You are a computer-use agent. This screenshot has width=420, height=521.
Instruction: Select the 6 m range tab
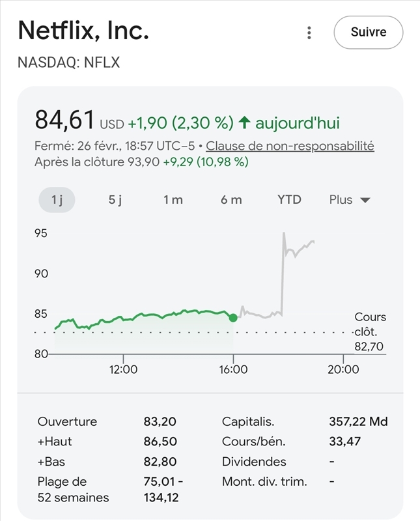coord(231,200)
